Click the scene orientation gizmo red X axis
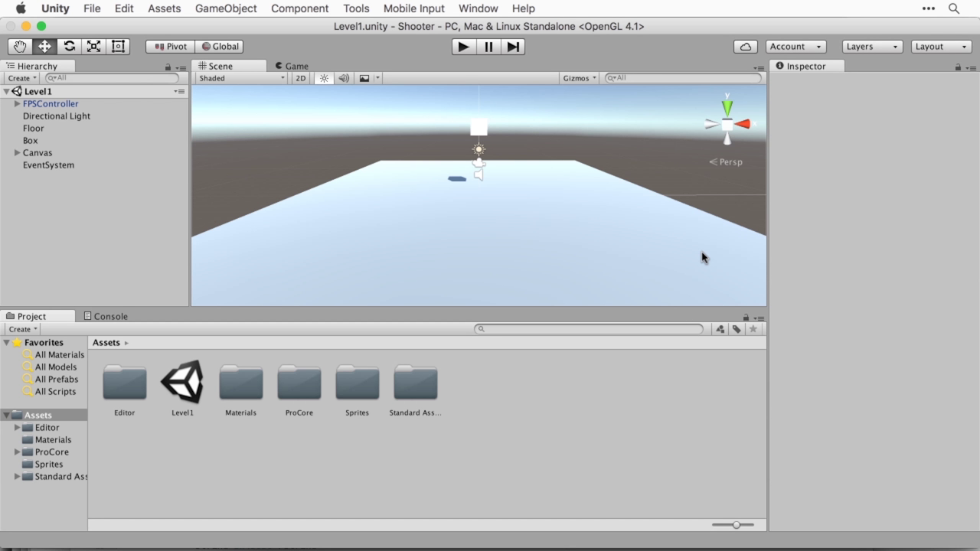The width and height of the screenshot is (980, 551). point(743,124)
